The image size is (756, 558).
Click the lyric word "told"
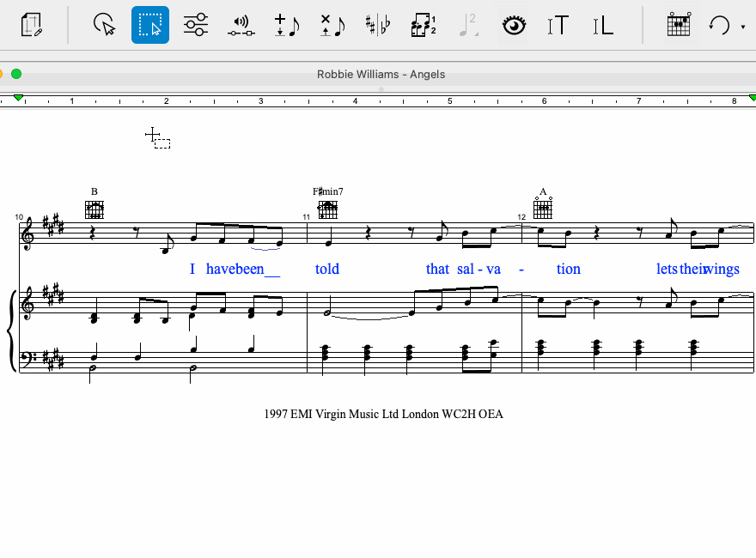point(327,269)
